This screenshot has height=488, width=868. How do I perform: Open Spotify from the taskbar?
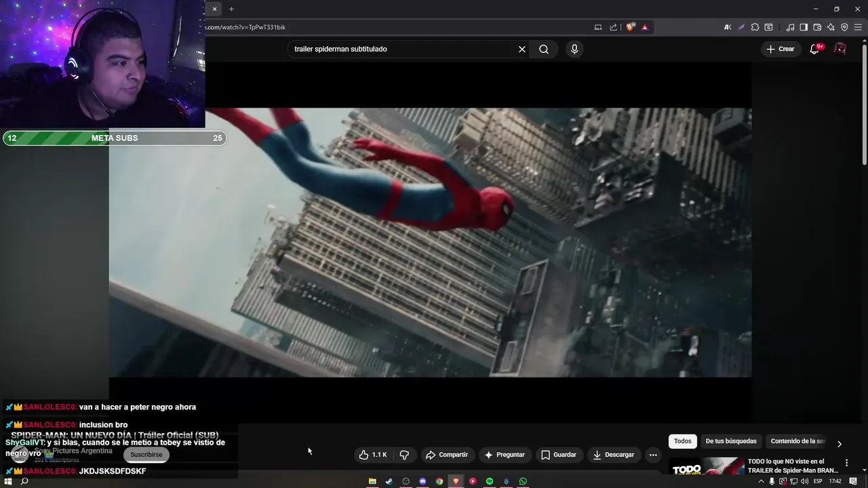[490, 481]
